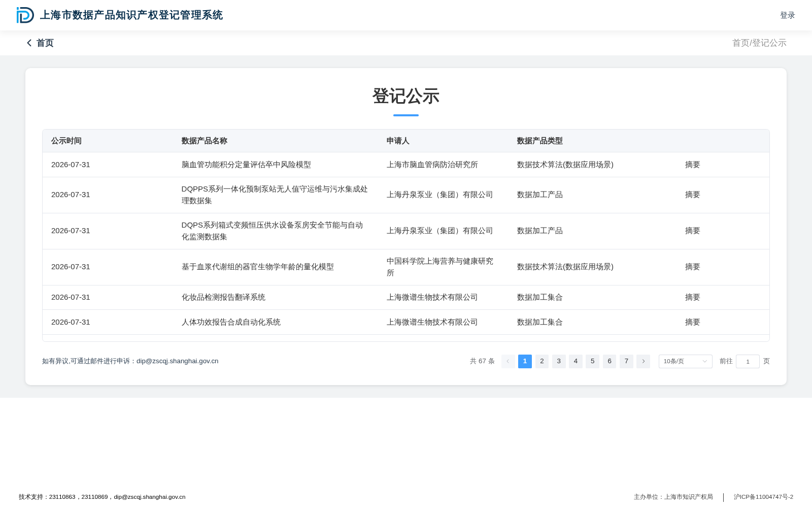Go back using the chevron beside 首页
812x508 pixels.
[x=29, y=43]
